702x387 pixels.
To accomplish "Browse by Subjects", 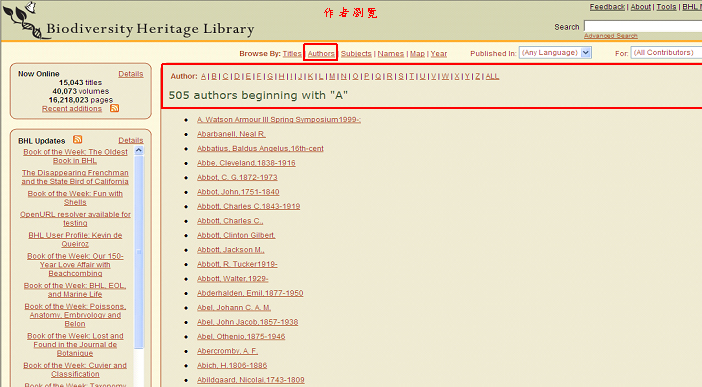I will (x=356, y=53).
